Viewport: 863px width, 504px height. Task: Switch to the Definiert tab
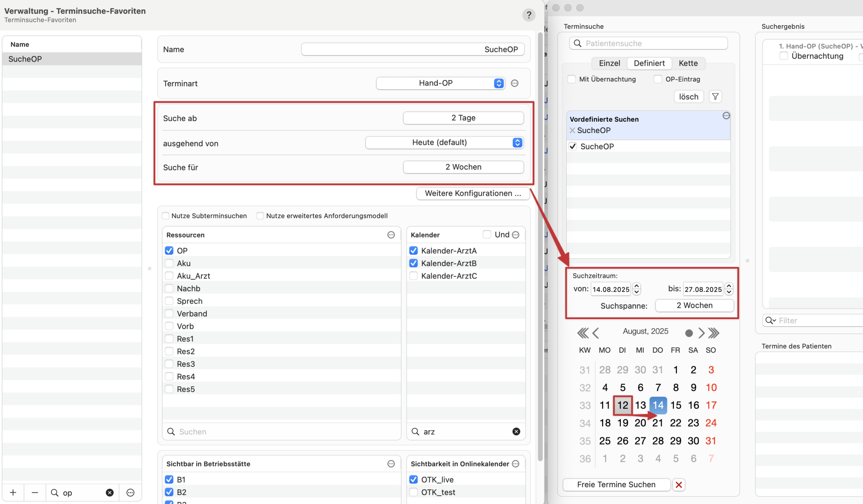coord(649,63)
